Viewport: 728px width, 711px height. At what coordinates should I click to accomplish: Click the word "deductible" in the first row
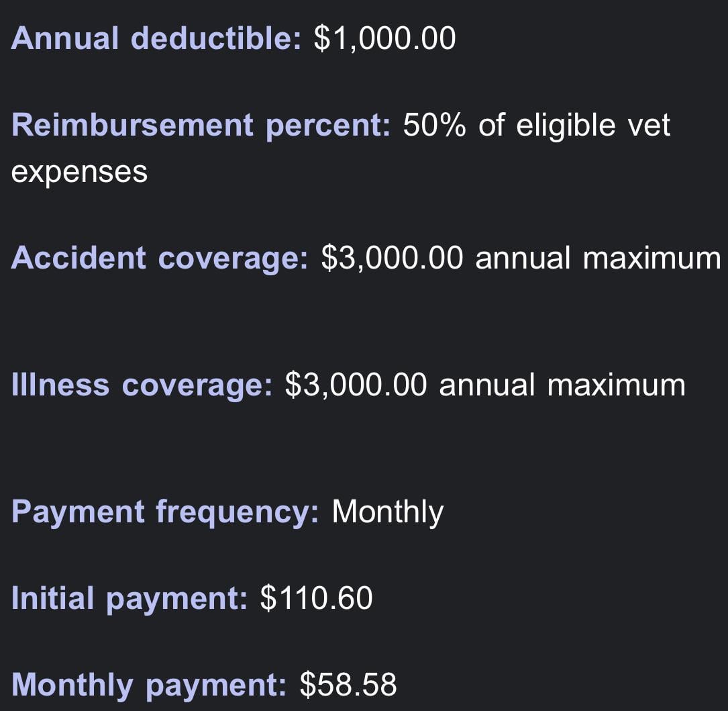(216, 38)
